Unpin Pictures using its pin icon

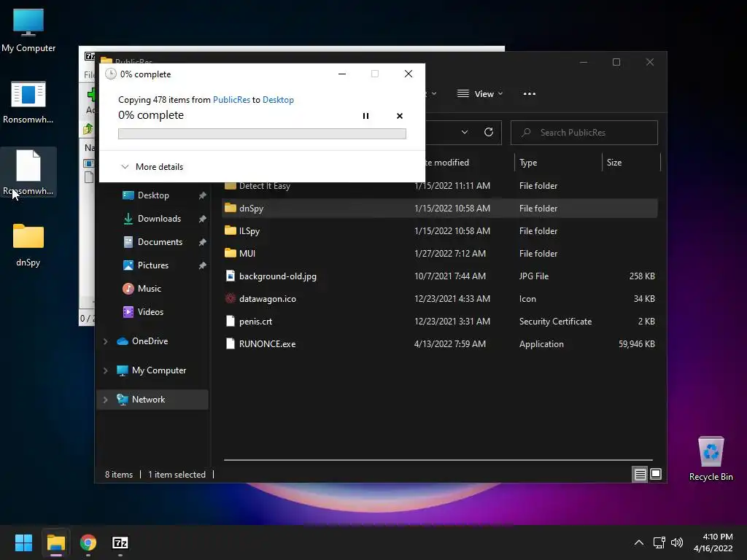[203, 265]
